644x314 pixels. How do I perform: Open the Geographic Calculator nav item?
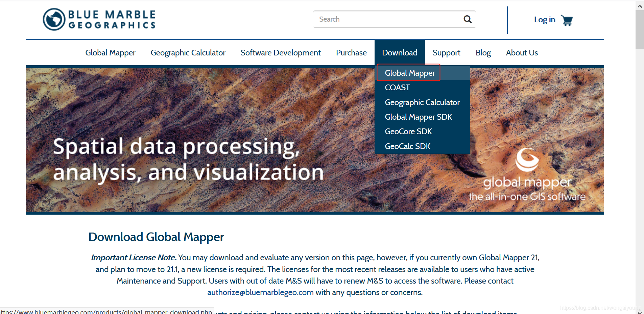[188, 52]
